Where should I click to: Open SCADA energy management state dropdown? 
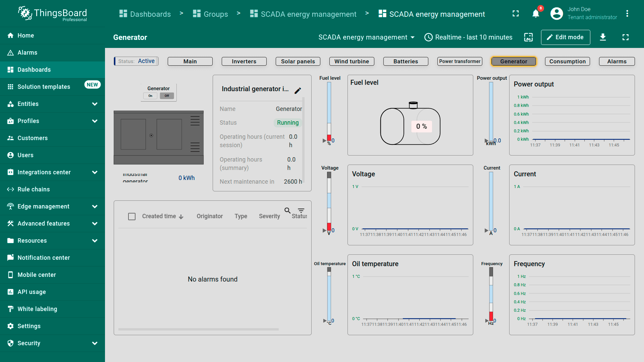point(366,37)
